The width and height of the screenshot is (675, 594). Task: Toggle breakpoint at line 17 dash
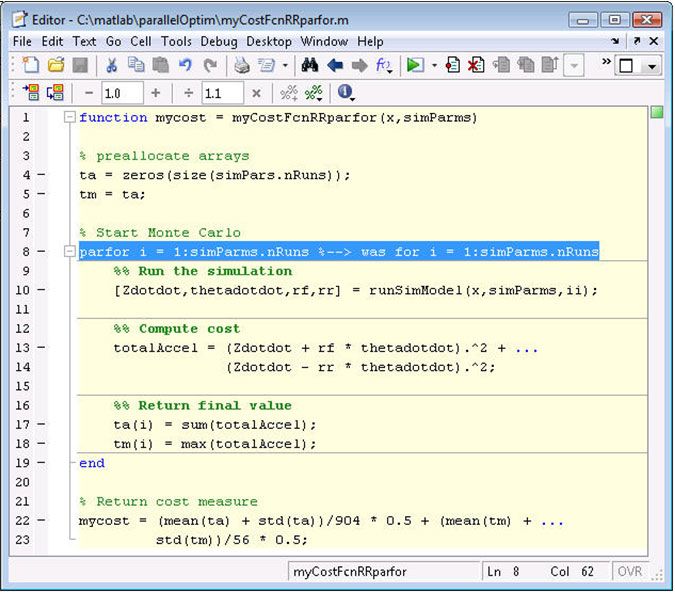(x=41, y=425)
